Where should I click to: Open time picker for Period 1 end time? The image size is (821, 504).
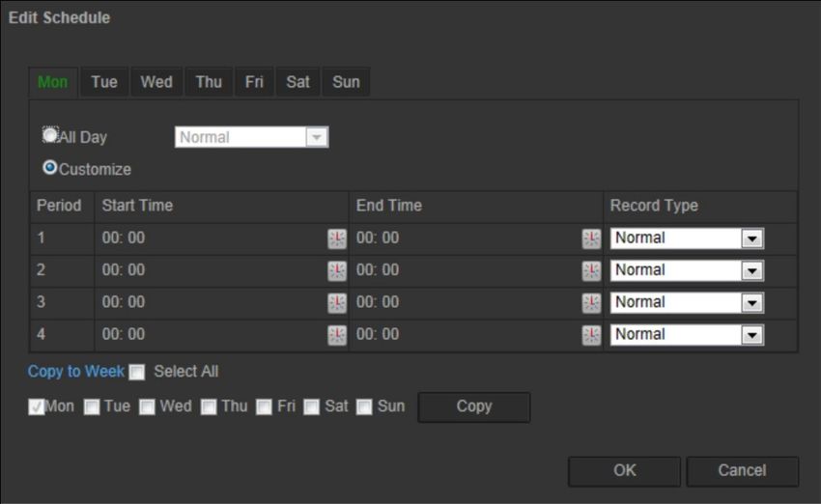point(591,238)
